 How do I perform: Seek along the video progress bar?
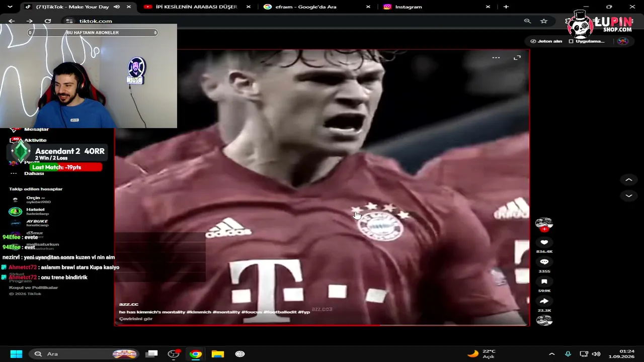point(322,325)
